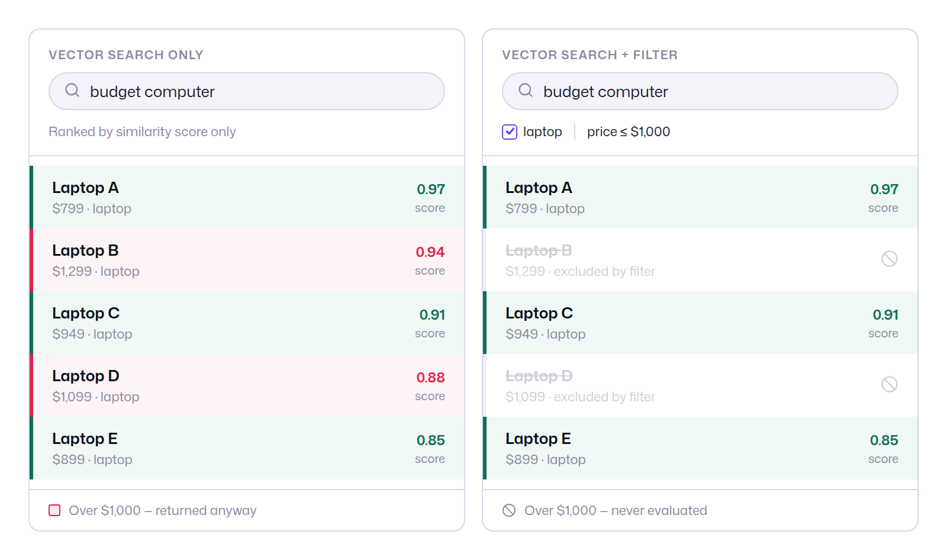This screenshot has height=560, width=947.
Task: Select Laptop C in Vector Search Only list
Action: (x=247, y=323)
